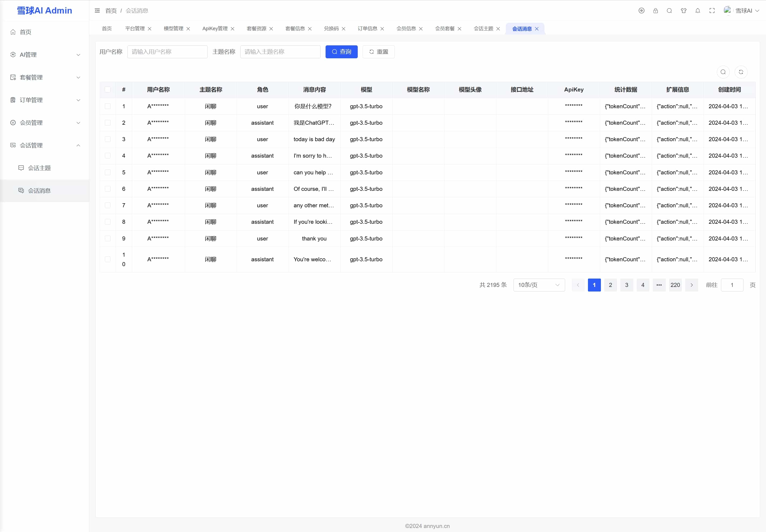Open 会话主题 in the sidebar

point(39,168)
